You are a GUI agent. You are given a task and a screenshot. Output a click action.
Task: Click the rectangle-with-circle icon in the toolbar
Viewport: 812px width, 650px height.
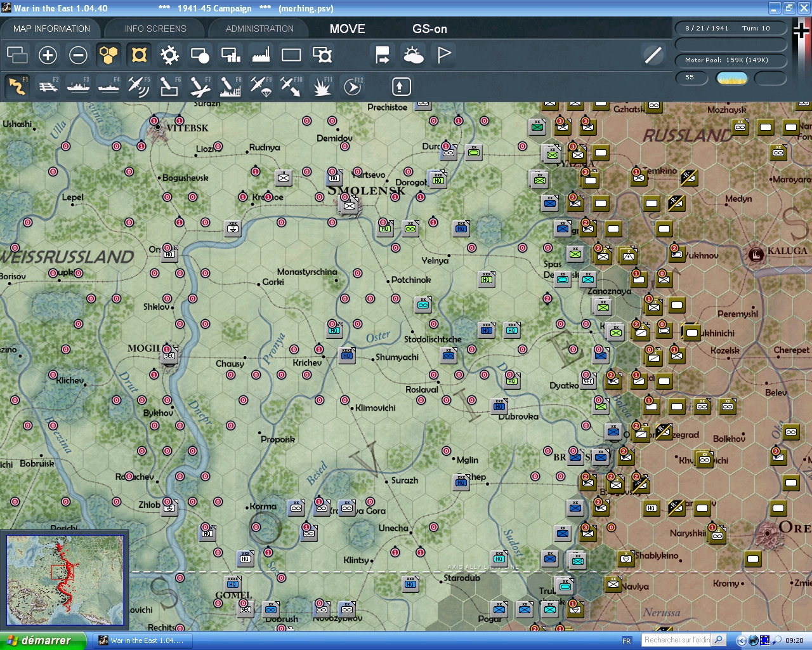[200, 55]
